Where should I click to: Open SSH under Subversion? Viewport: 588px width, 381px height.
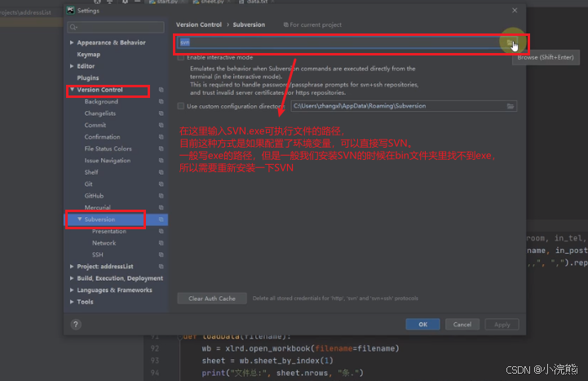coord(98,255)
